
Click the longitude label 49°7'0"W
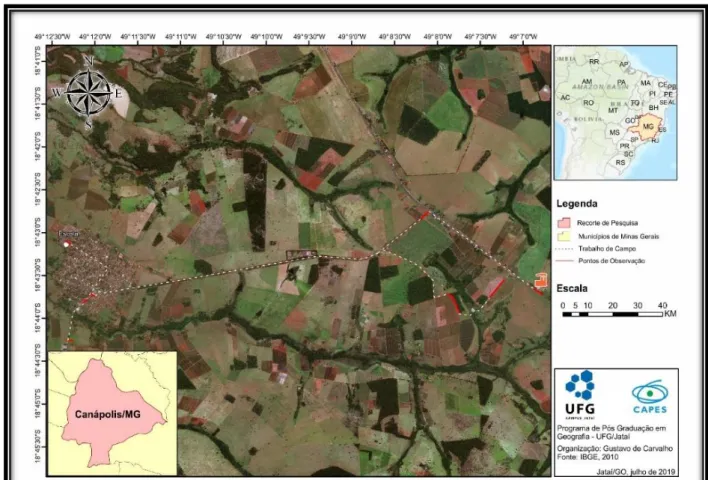[523, 37]
